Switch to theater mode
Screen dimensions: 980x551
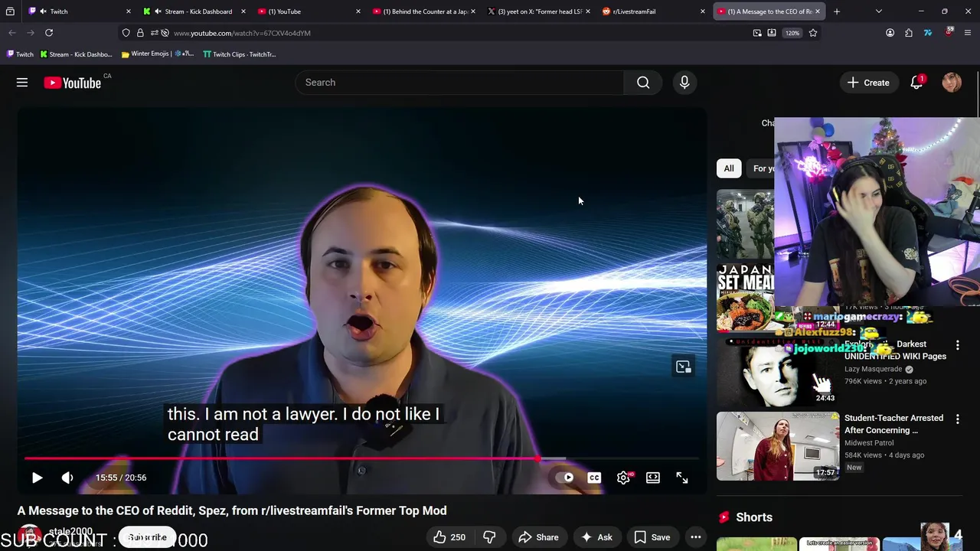(x=653, y=478)
